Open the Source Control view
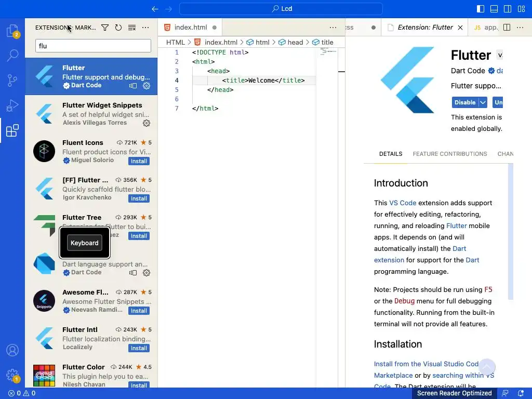Image resolution: width=532 pixels, height=399 pixels. pos(12,81)
